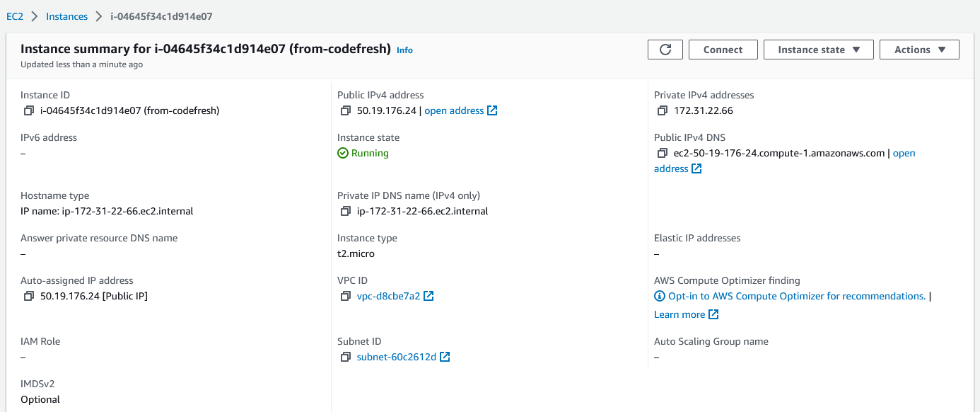Image resolution: width=980 pixels, height=412 pixels.
Task: Copy the Private IPv4 address
Action: [663, 111]
